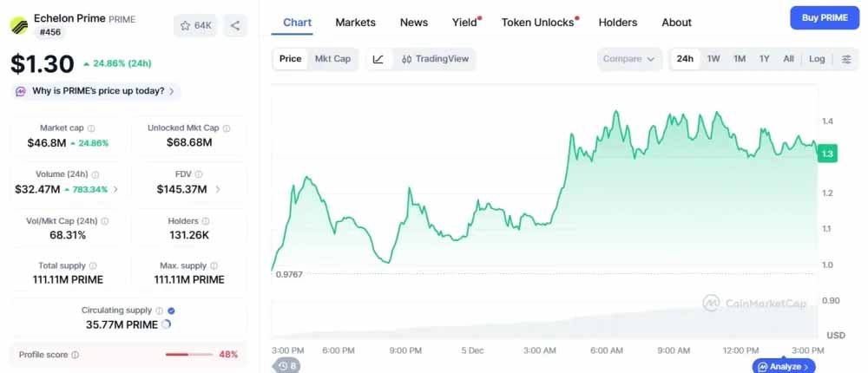Image resolution: width=868 pixels, height=373 pixels.
Task: Expand the FDV details chevron
Action: coord(218,189)
